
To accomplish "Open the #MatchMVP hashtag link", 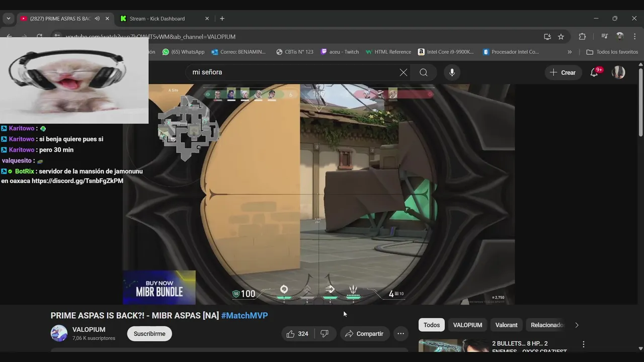I will 245,316.
